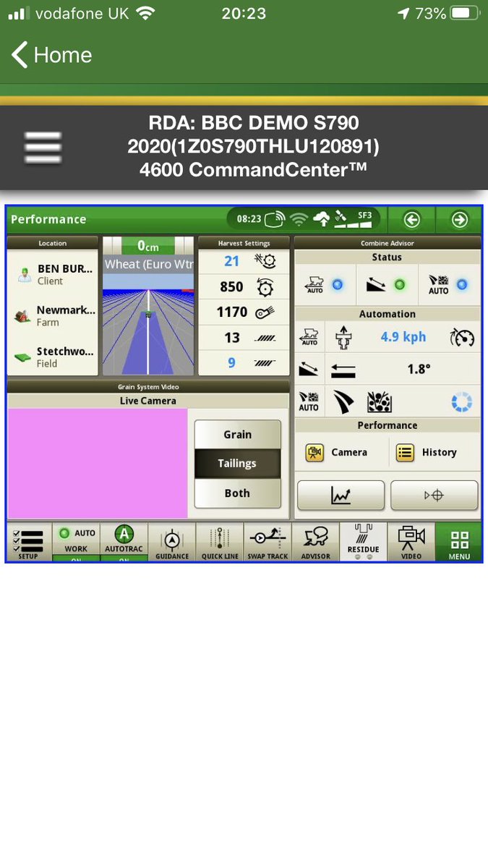Viewport: 488px width, 868px height.
Task: Select the BEN BUR... client row
Action: (x=53, y=275)
